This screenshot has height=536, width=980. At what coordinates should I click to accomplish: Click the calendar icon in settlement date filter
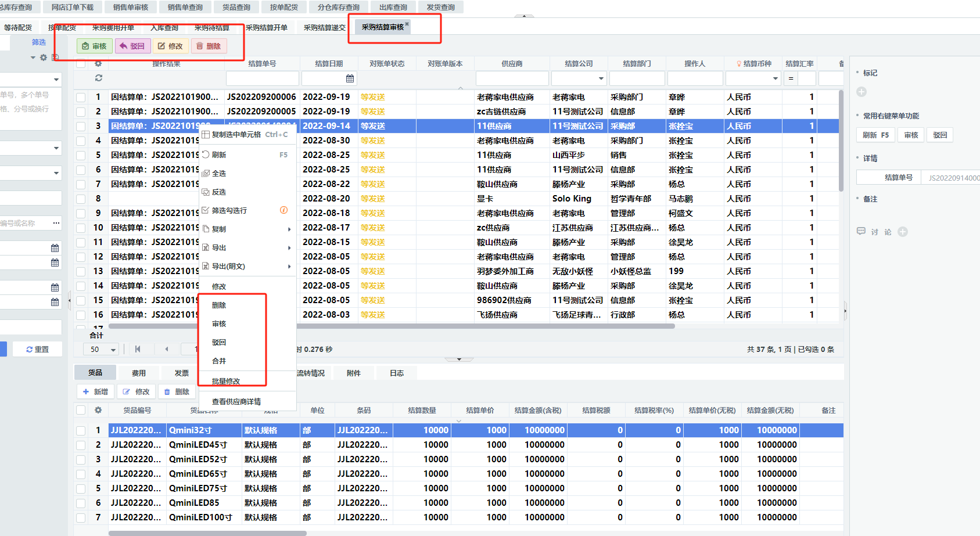click(x=350, y=78)
